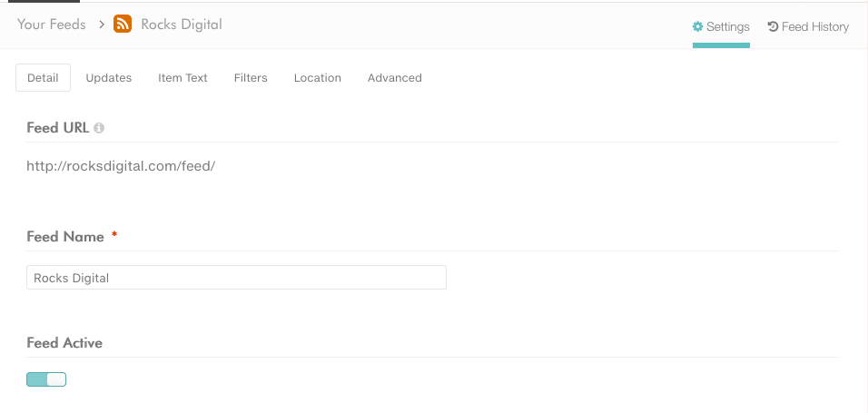Click the Feed URL info icon
The width and height of the screenshot is (868, 413).
[x=99, y=128]
